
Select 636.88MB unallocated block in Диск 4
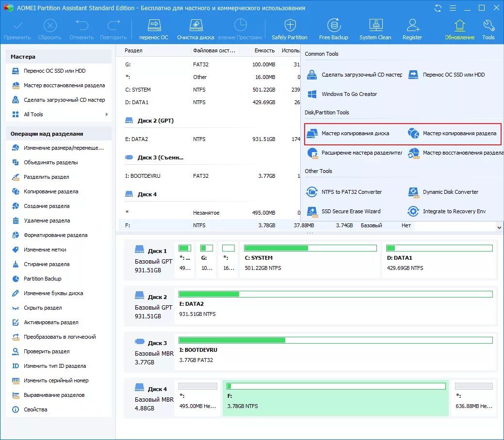pos(474,398)
